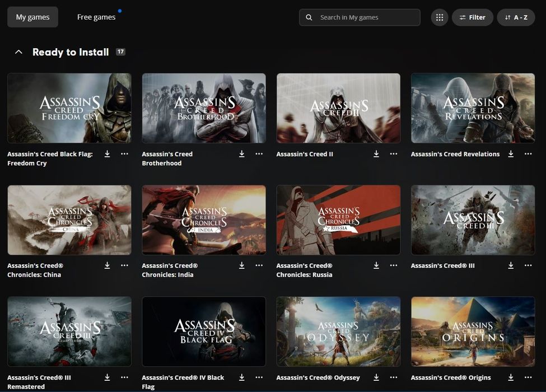Download Assassin's Creed II
546x392 pixels.
(376, 154)
